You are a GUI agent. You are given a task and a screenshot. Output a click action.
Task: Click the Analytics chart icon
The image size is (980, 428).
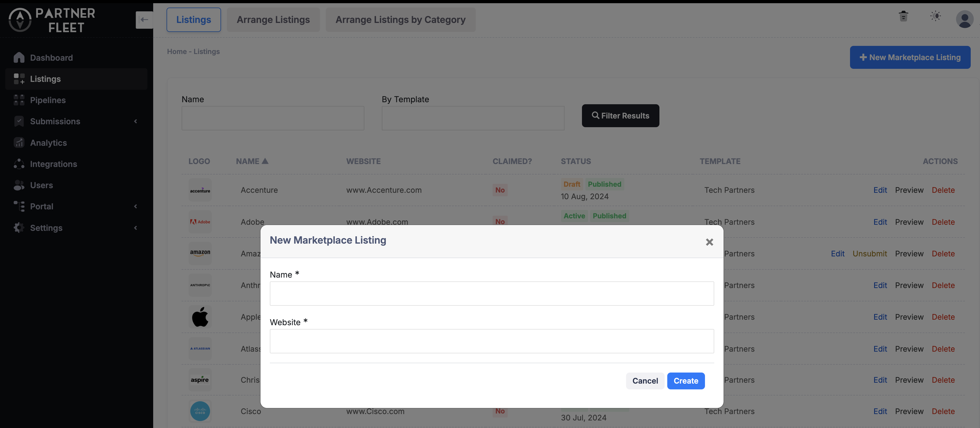[19, 143]
